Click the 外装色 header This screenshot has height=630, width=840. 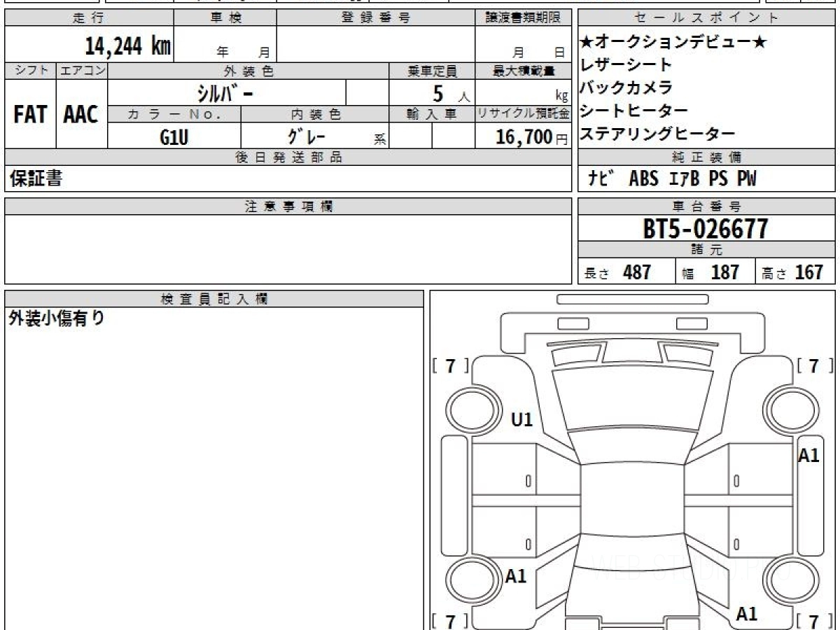pyautogui.click(x=248, y=71)
